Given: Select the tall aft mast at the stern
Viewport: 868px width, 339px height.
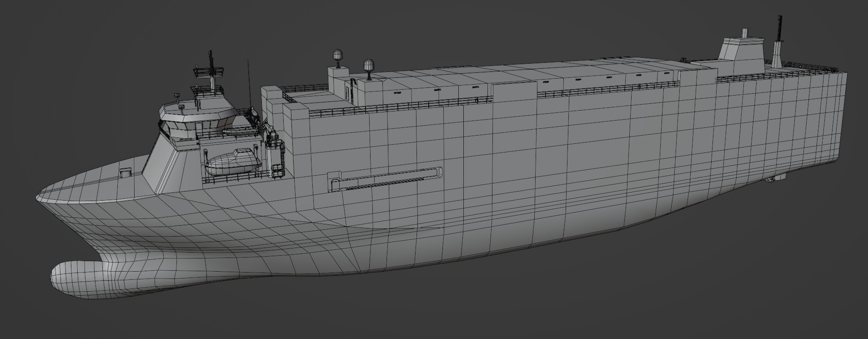Looking at the screenshot, I should pyautogui.click(x=778, y=41).
